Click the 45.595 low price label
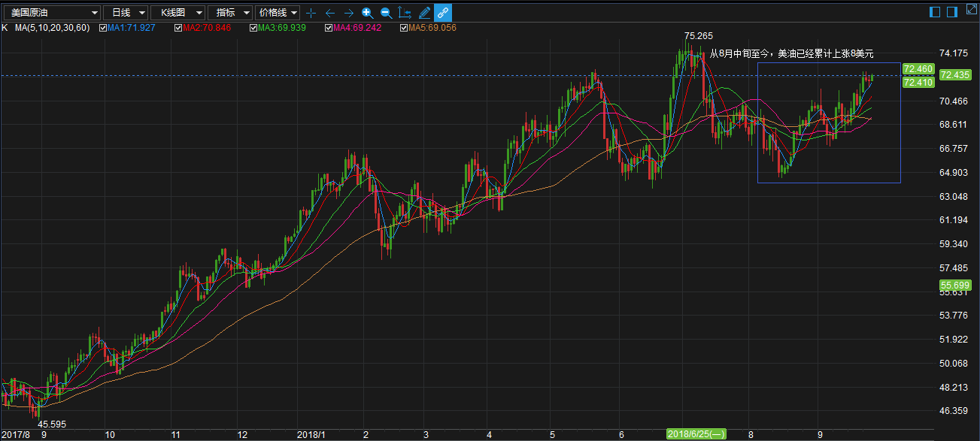The height and width of the screenshot is (441, 980). [52, 424]
